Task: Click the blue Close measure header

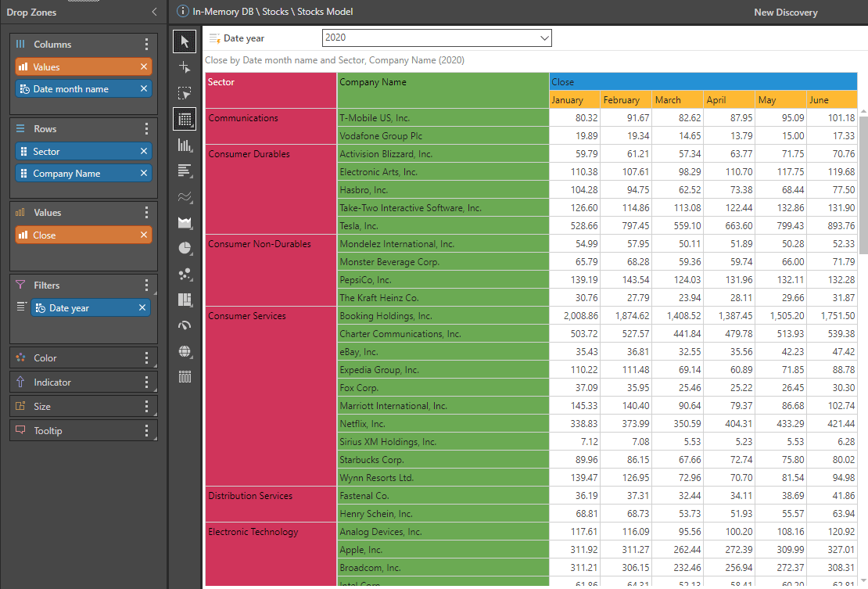Action: pyautogui.click(x=703, y=81)
